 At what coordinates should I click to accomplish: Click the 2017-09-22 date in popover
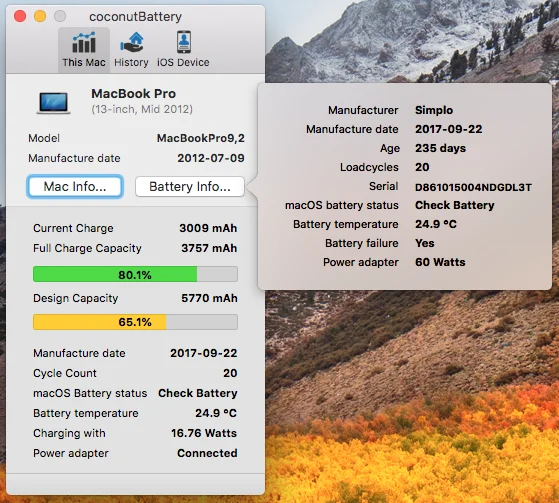pos(448,129)
